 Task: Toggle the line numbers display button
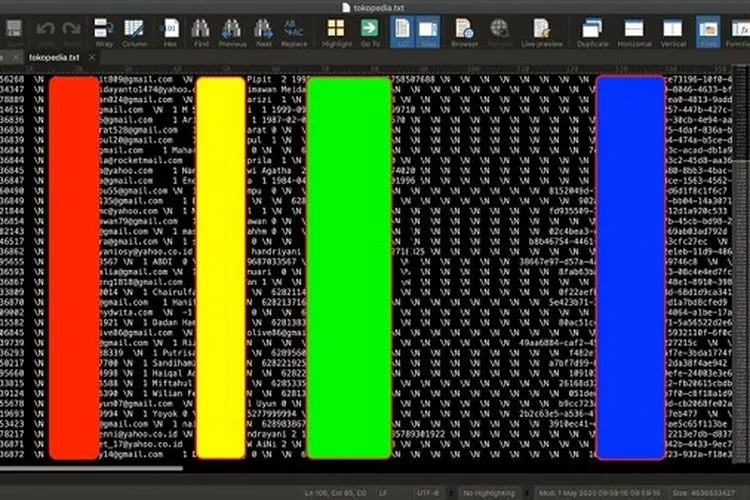[x=402, y=32]
